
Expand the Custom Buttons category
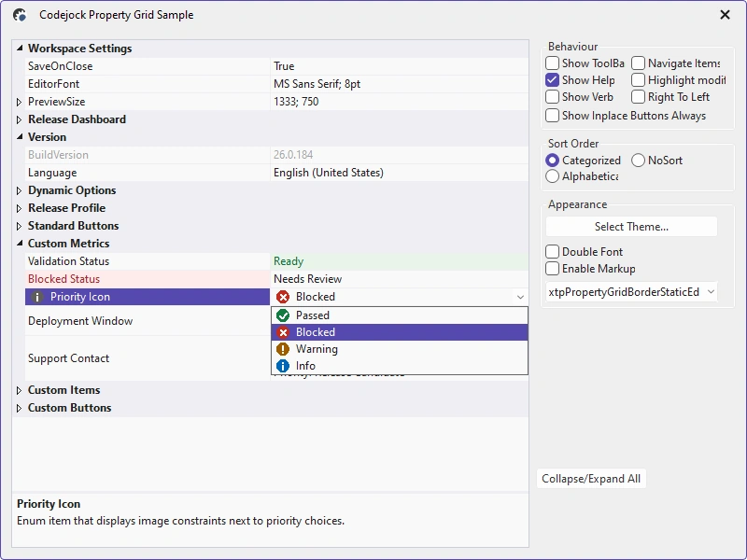point(19,408)
